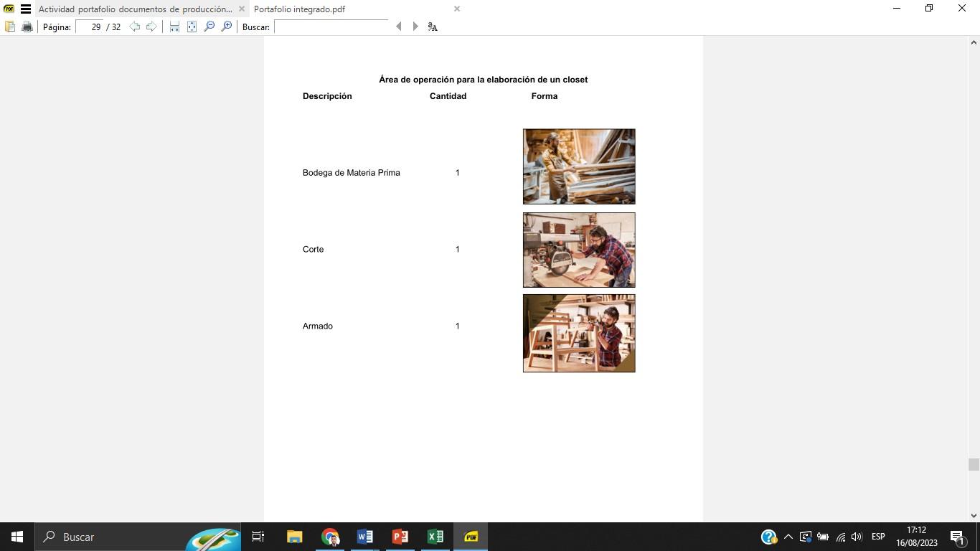The height and width of the screenshot is (551, 980).
Task: Select the fit single page icon
Action: point(192,27)
